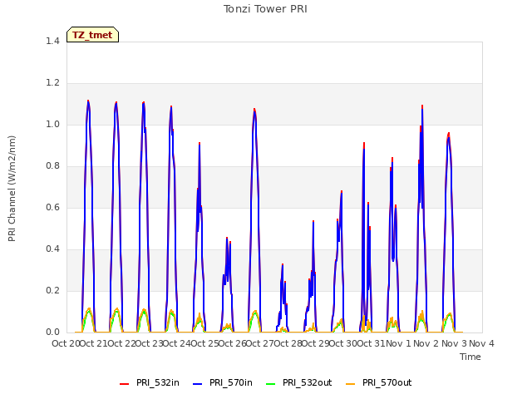The width and height of the screenshot is (532, 399).
Task: Click the 0.0 y-axis tick label
Action: pyautogui.click(x=52, y=332)
